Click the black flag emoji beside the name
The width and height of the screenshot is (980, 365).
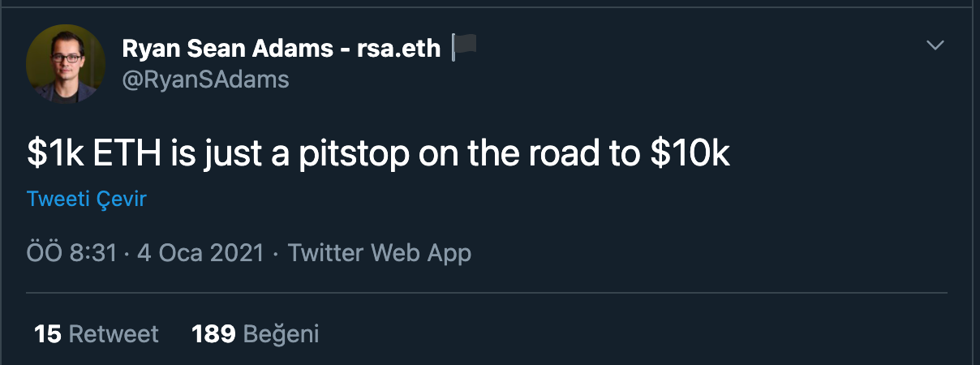(464, 49)
